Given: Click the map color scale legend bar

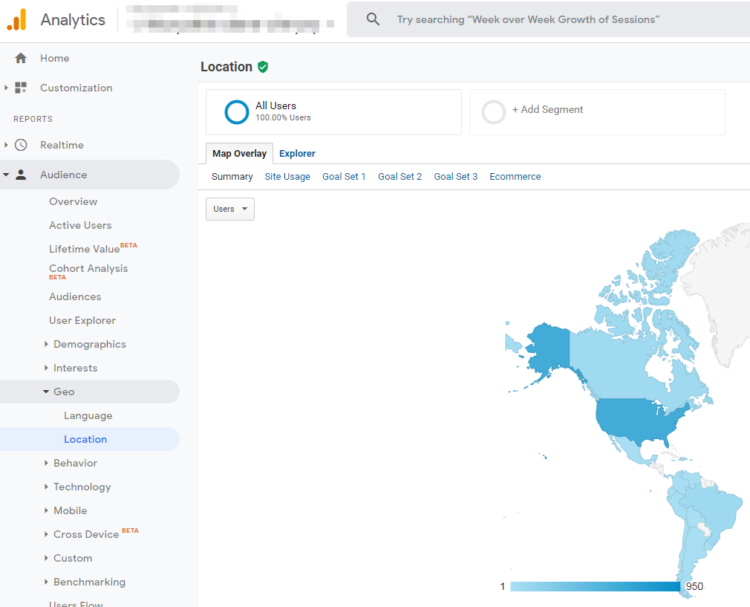Looking at the screenshot, I should tap(595, 586).
